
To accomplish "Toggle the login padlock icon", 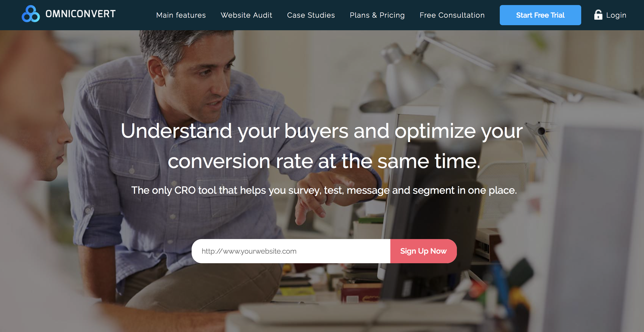I will [598, 15].
